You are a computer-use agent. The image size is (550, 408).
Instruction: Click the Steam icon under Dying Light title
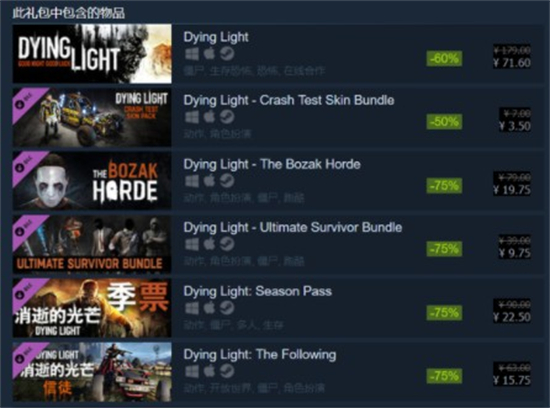[x=227, y=54]
